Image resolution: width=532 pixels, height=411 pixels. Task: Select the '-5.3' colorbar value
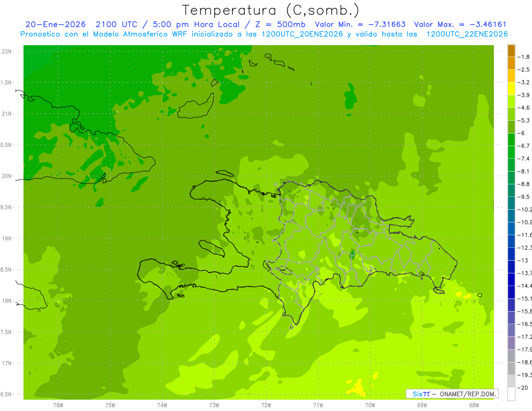click(524, 121)
